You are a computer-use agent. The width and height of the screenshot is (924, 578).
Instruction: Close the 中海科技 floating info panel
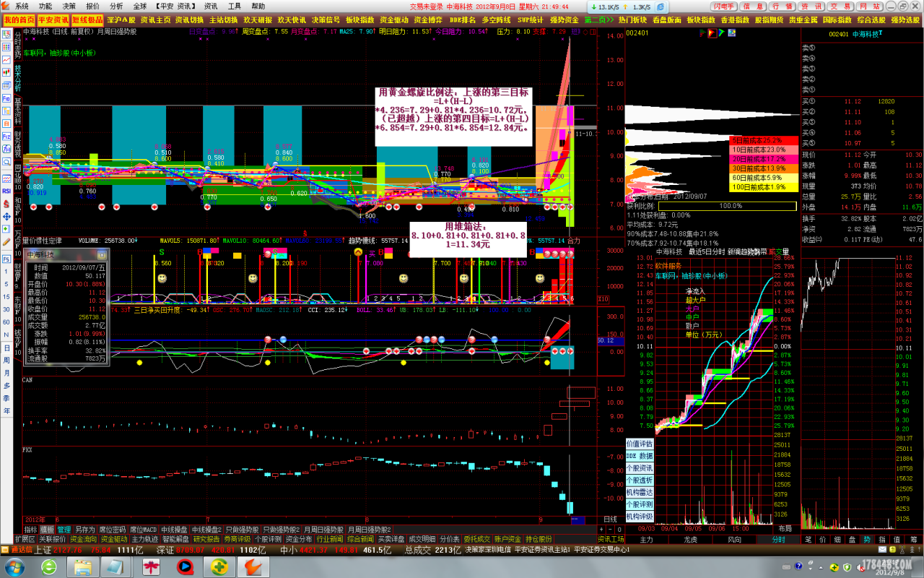pos(102,254)
